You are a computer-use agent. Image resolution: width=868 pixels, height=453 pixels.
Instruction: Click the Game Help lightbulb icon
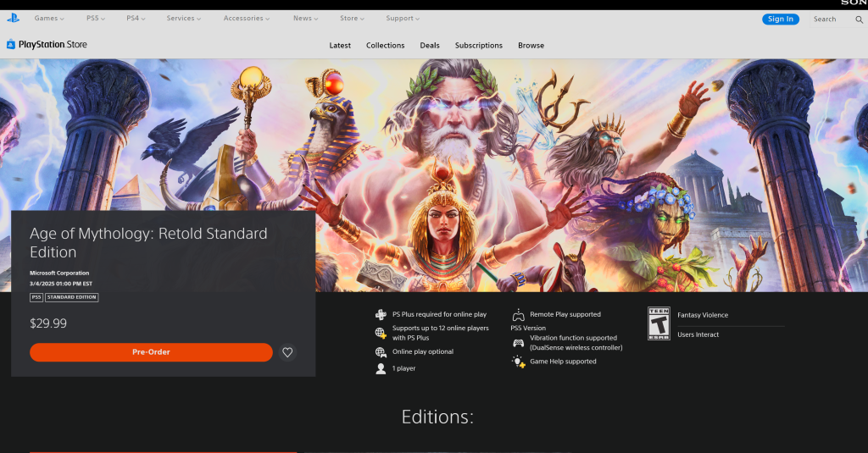tap(518, 362)
